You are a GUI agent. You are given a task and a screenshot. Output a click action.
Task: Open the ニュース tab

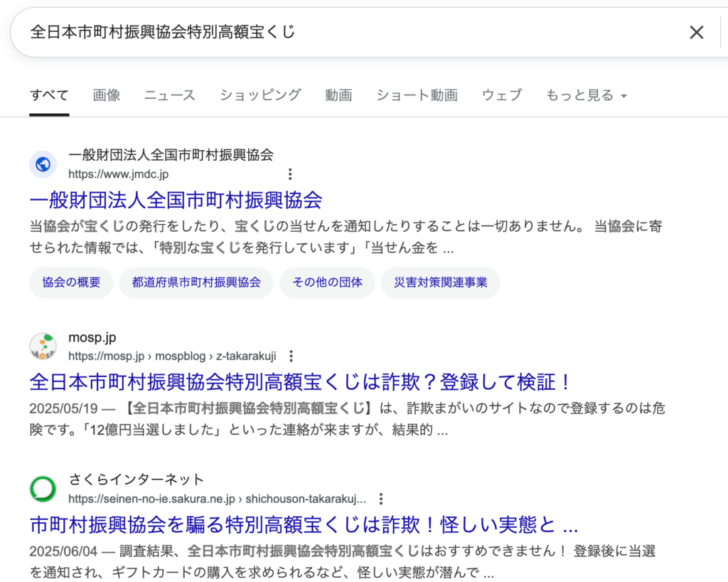(x=169, y=95)
